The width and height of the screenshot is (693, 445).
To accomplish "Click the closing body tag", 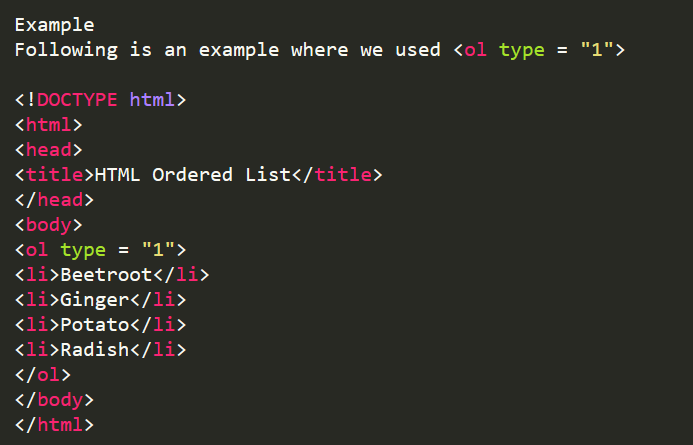I will [54, 400].
